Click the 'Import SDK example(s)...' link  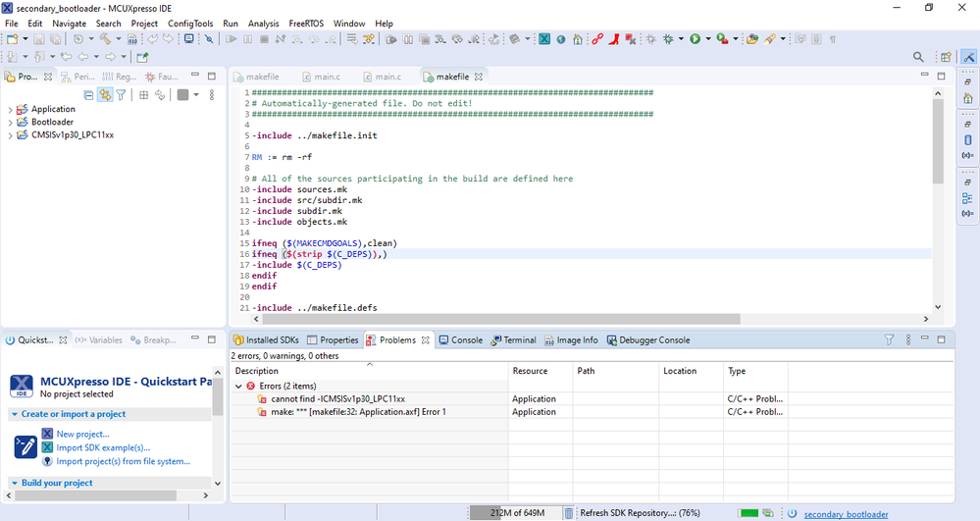coord(103,447)
